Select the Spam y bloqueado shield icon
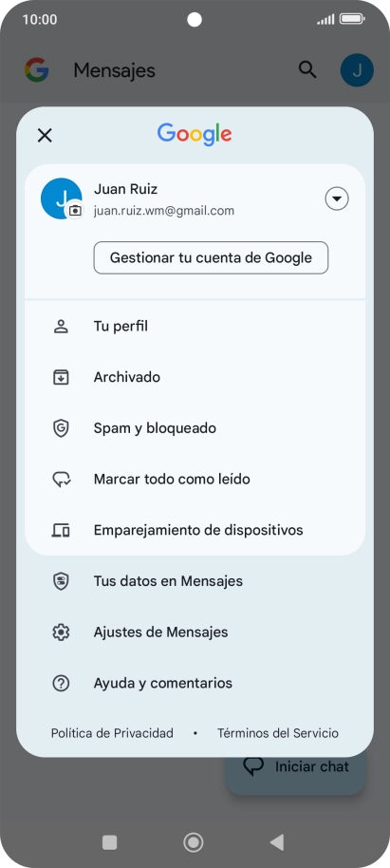The width and height of the screenshot is (390, 868). pyautogui.click(x=61, y=428)
